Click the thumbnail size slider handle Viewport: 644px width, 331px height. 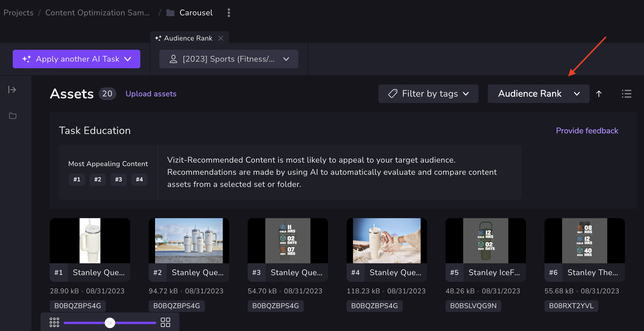[110, 323]
